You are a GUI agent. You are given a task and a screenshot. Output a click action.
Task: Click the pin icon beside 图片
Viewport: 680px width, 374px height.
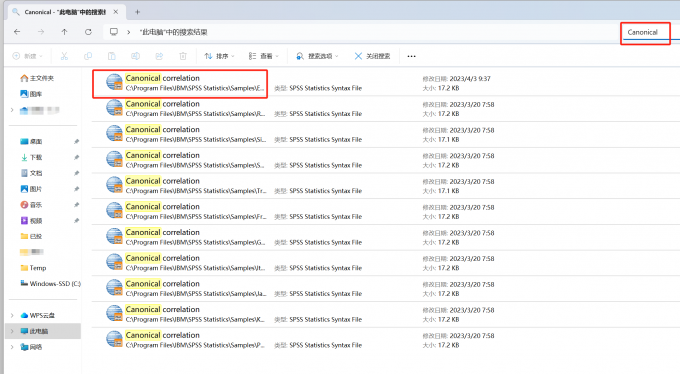[x=76, y=189]
